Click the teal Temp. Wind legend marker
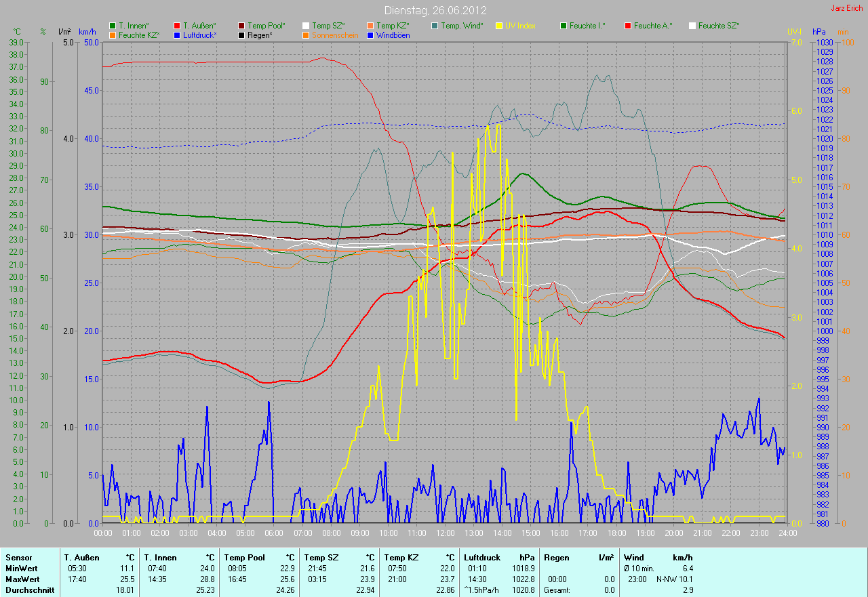The height and width of the screenshot is (597, 868). click(x=434, y=26)
